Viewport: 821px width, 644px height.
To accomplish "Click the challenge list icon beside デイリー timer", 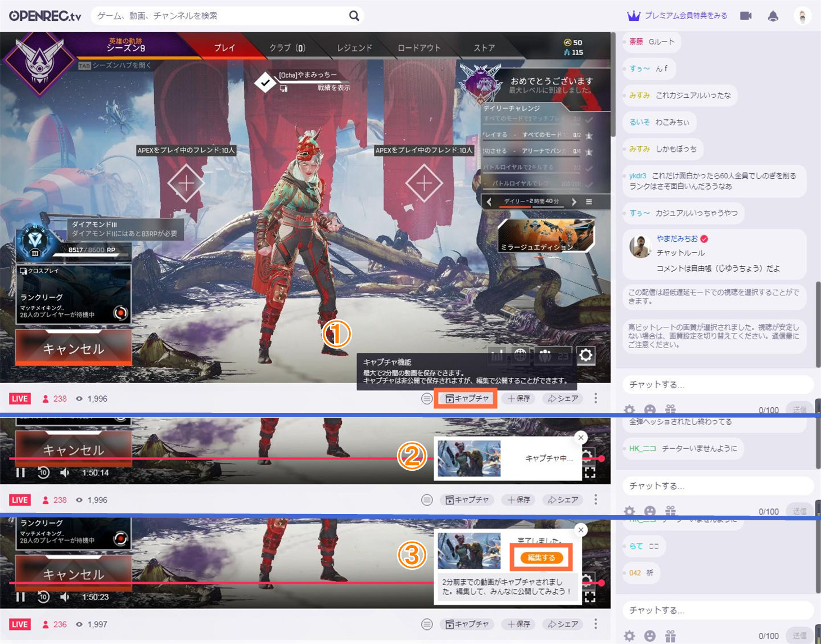I will pyautogui.click(x=589, y=201).
